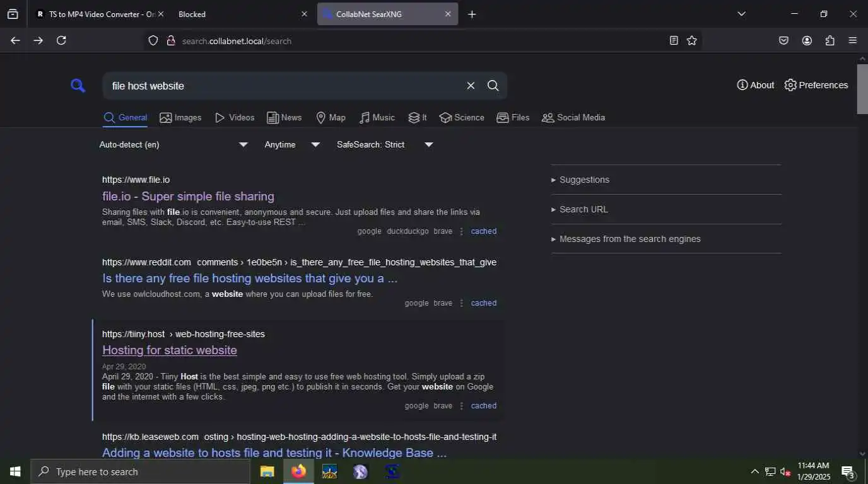Screen dimensions: 868x484
Task: Clear the search query with the X icon
Action: click(471, 86)
